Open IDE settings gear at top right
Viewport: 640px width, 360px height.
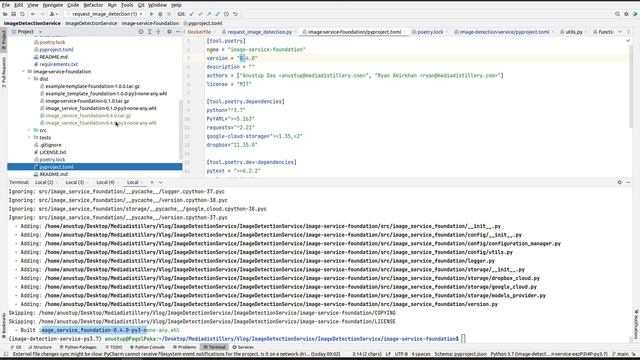pos(626,14)
